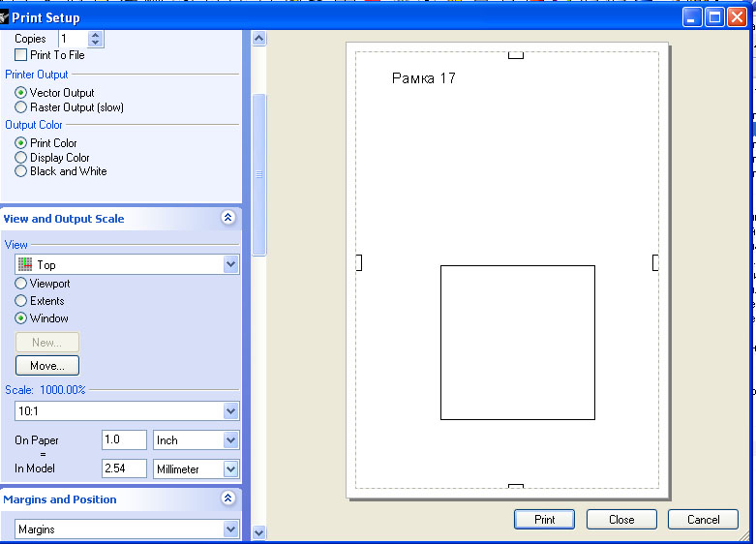Choose the Print Color option
Screen dimensions: 756x544
point(20,142)
